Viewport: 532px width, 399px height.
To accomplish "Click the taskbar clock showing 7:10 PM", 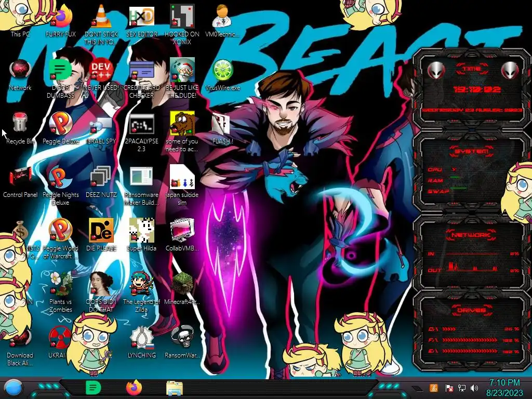I will pyautogui.click(x=504, y=388).
